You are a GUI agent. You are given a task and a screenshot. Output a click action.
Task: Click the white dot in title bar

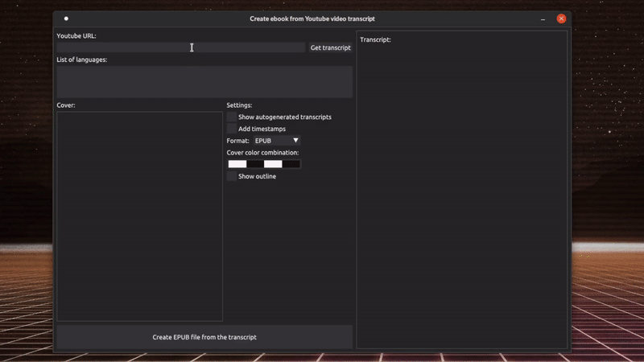(66, 19)
